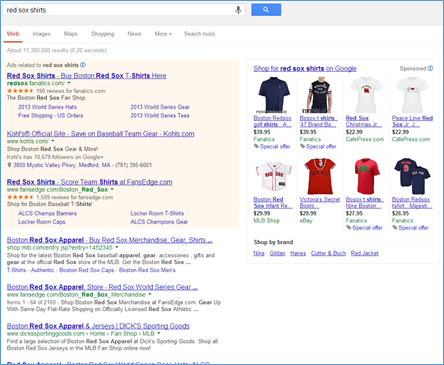
Task: Select Gildan under Shop by brand
Action: 277,253
